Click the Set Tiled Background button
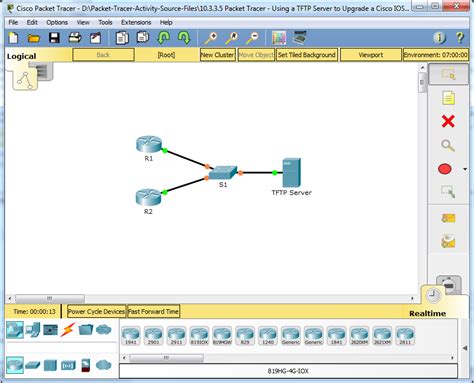 [307, 55]
